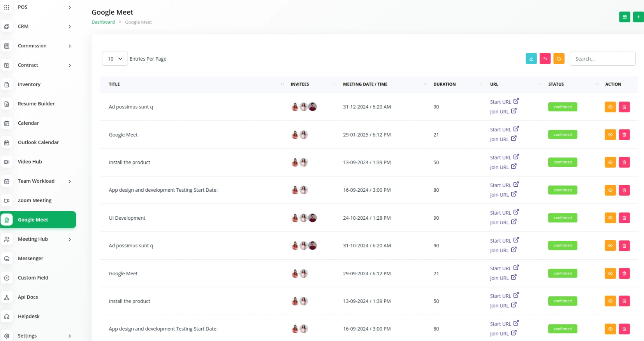View the 31-10-2024 Ad possimus meeting
Viewport: 644px width, 341px height.
(610, 246)
